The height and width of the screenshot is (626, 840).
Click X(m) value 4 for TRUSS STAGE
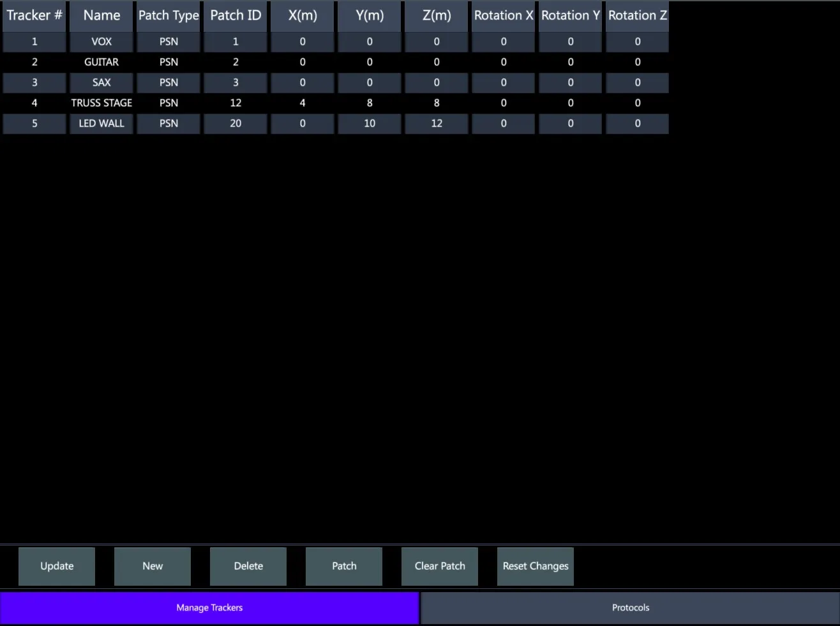(x=303, y=103)
